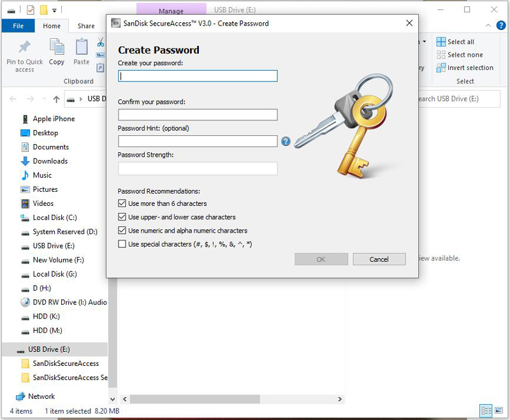Uncheck 'Use upper- and lower case characters'
The width and height of the screenshot is (510, 420).
tap(122, 217)
